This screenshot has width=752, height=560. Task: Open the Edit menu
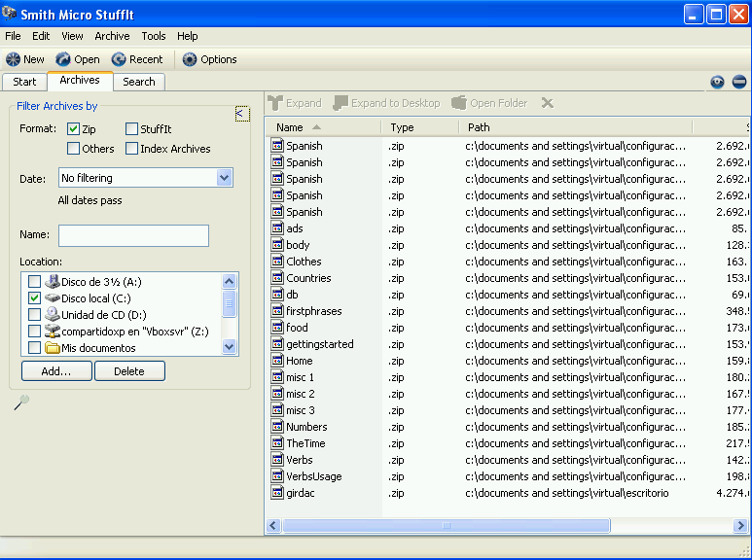41,36
